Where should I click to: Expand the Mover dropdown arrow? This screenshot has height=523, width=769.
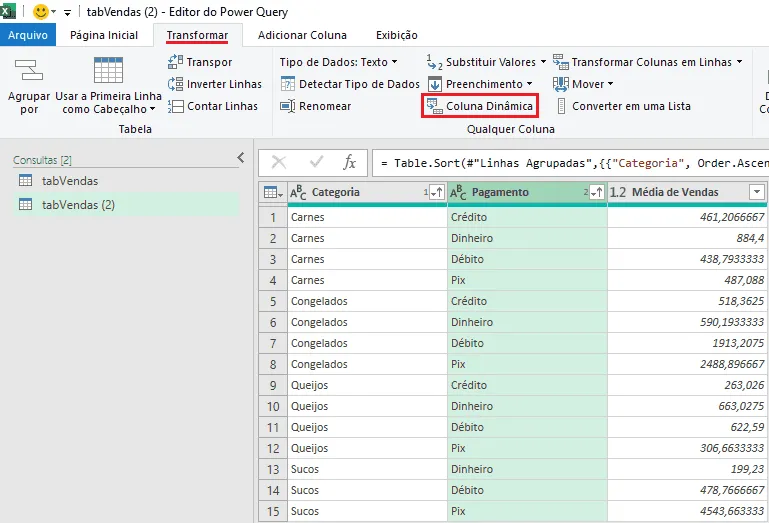611,84
